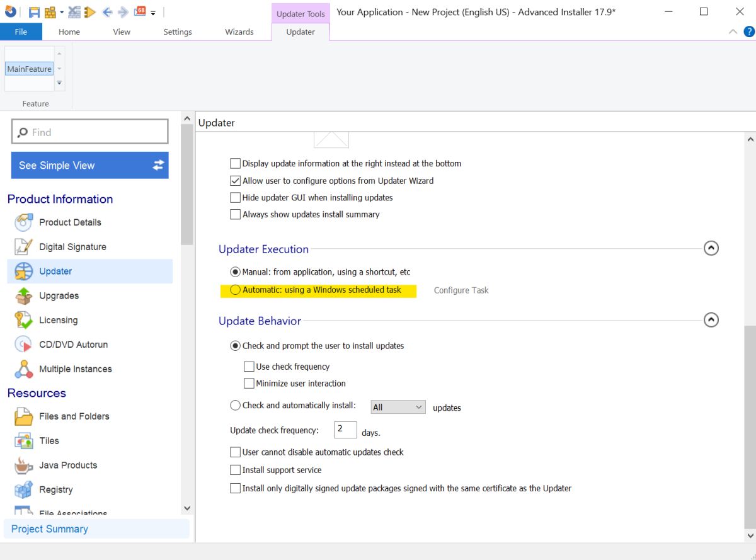Select the Updater ribbon tab

(x=301, y=31)
